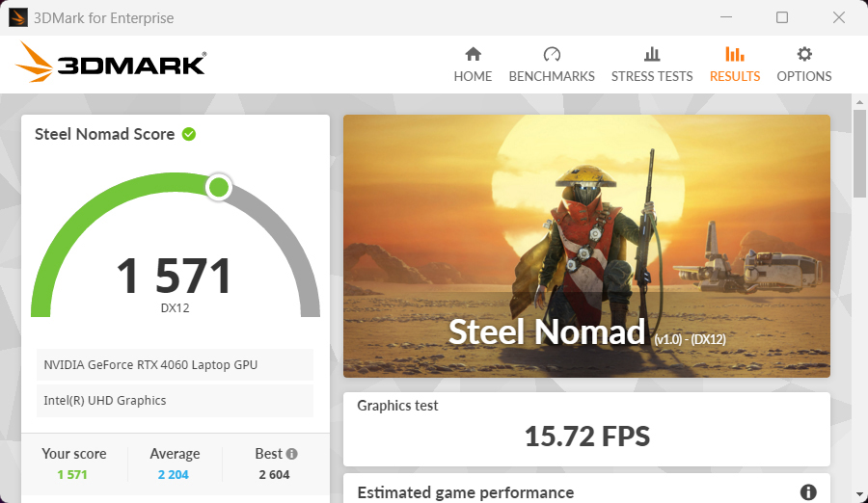Click OPTIONS tab label
868x503 pixels.
804,76
